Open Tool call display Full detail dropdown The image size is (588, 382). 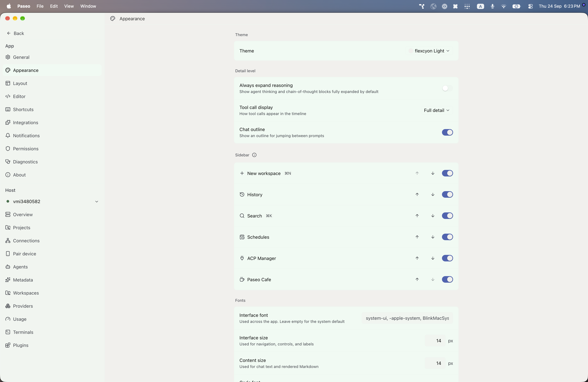coord(437,110)
